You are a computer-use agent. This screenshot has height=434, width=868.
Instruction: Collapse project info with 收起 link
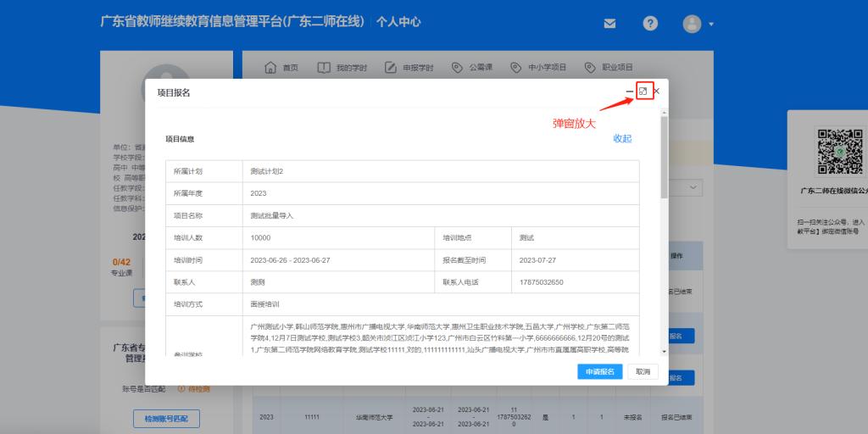tap(622, 139)
